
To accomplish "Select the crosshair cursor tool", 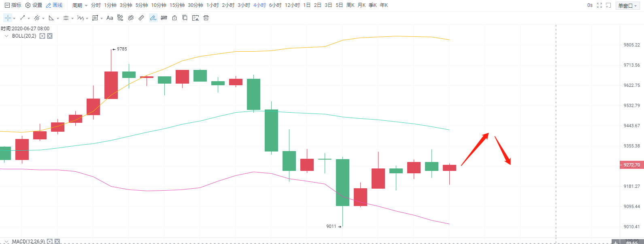I will [x=8, y=18].
